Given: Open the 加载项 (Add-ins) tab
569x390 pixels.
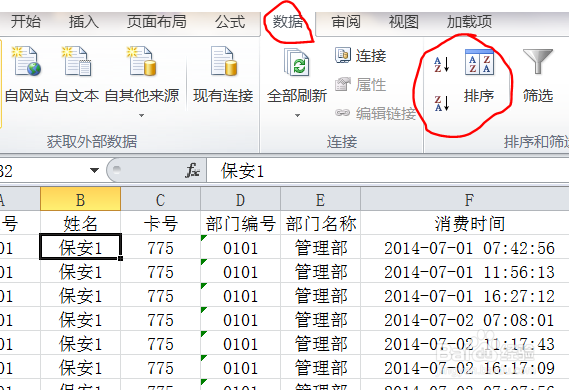Looking at the screenshot, I should click(x=469, y=22).
